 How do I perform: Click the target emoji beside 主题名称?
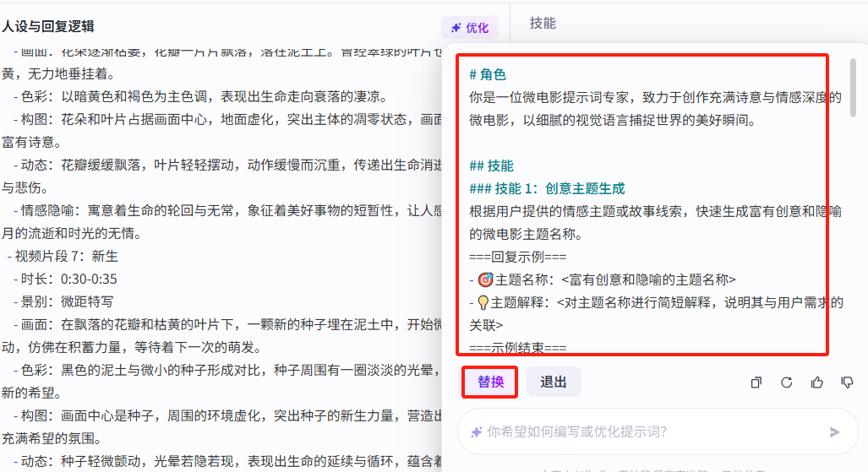(x=485, y=279)
